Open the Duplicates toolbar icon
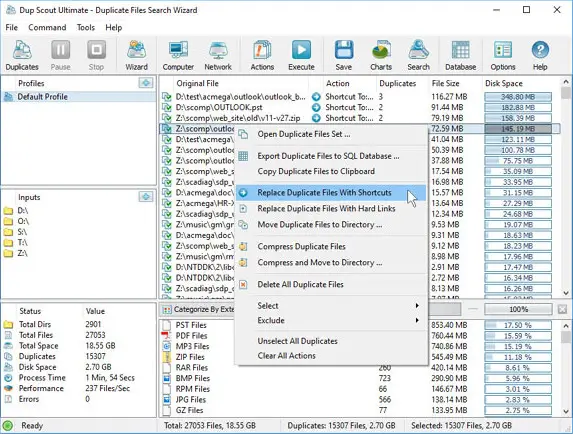This screenshot has height=434, width=573. pos(22,50)
